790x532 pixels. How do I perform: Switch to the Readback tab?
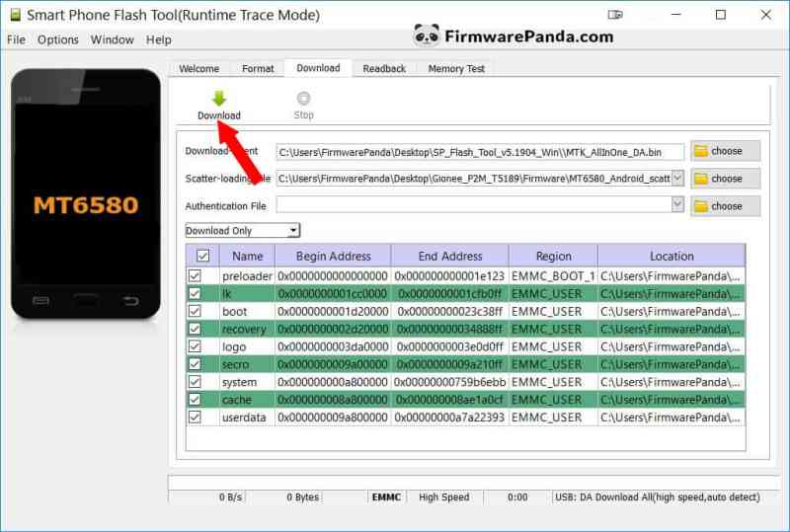coord(384,68)
